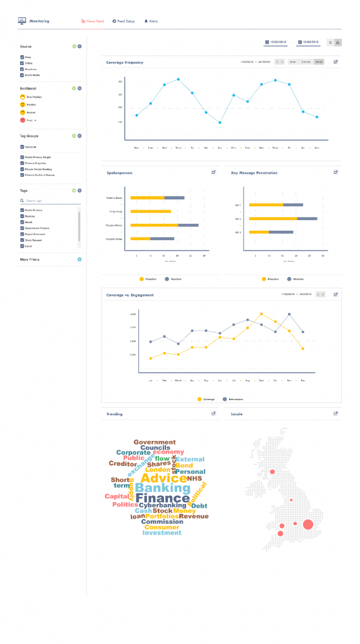The image size is (360, 644).
Task: Expand Spokesperson chart in popup
Action: point(213,173)
